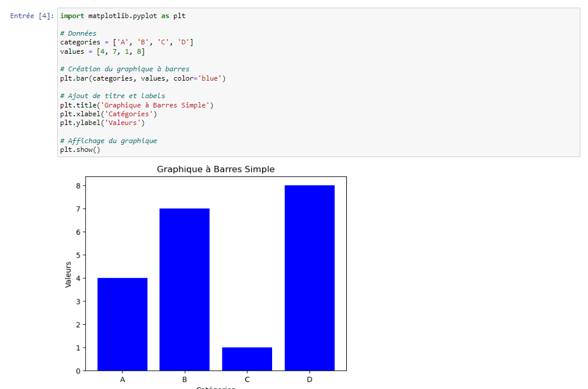Click the plt.show() line
The height and width of the screenshot is (389, 588).
80,150
